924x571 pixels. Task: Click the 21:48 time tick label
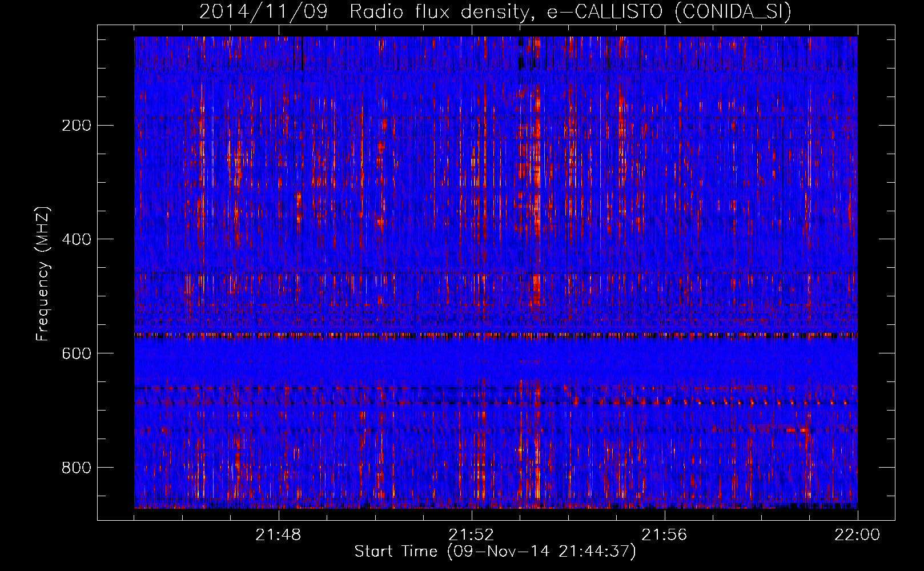[x=279, y=535]
